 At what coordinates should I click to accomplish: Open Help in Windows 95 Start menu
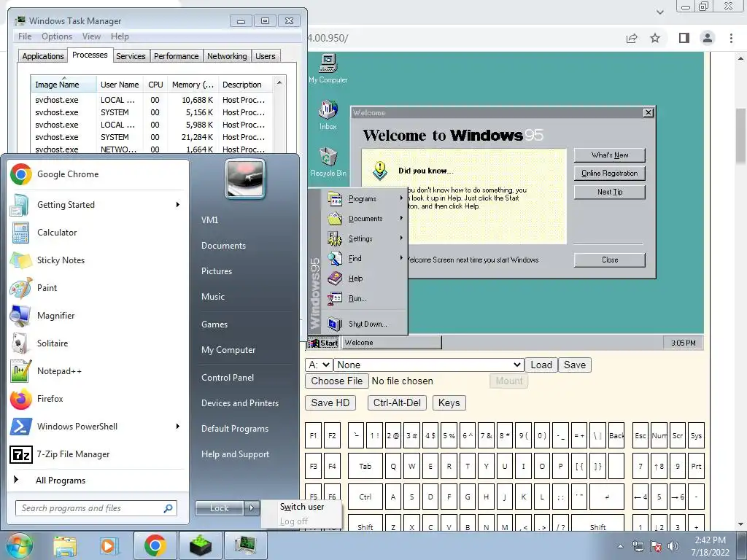tap(365, 279)
